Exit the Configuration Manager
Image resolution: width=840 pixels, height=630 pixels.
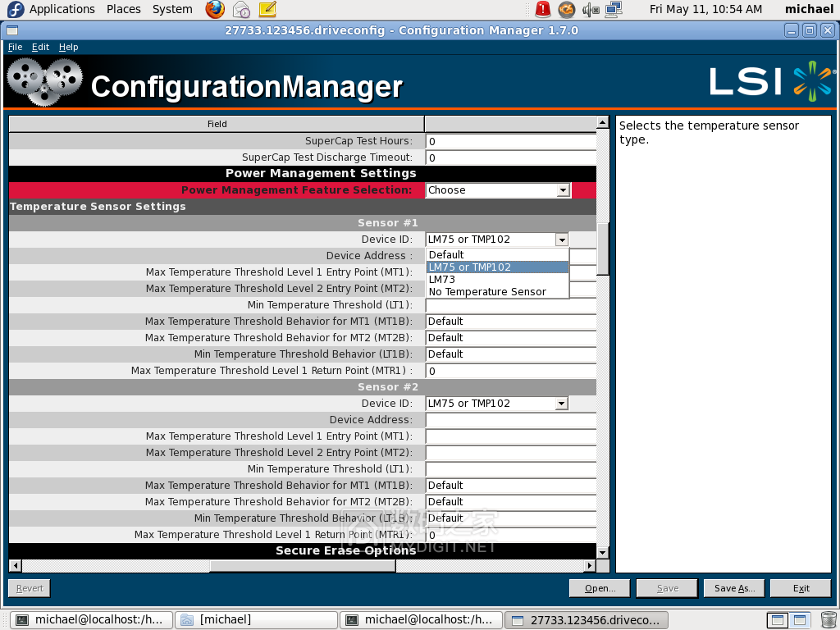[801, 588]
